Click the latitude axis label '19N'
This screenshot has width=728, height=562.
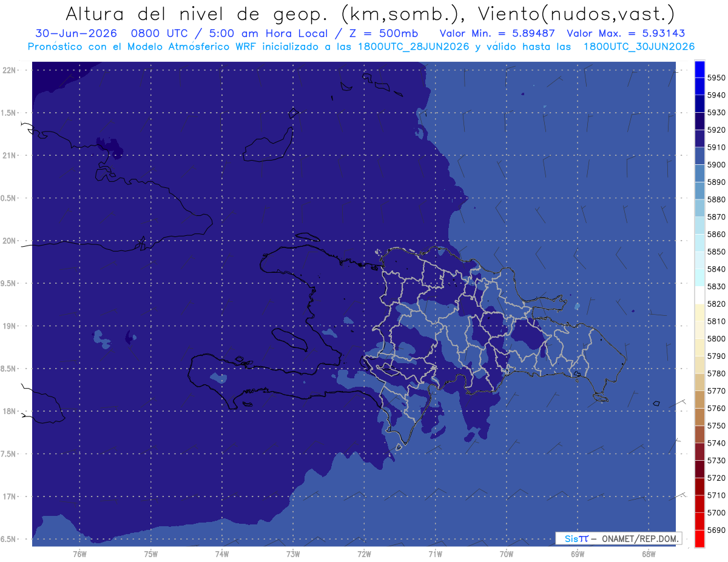coord(10,326)
